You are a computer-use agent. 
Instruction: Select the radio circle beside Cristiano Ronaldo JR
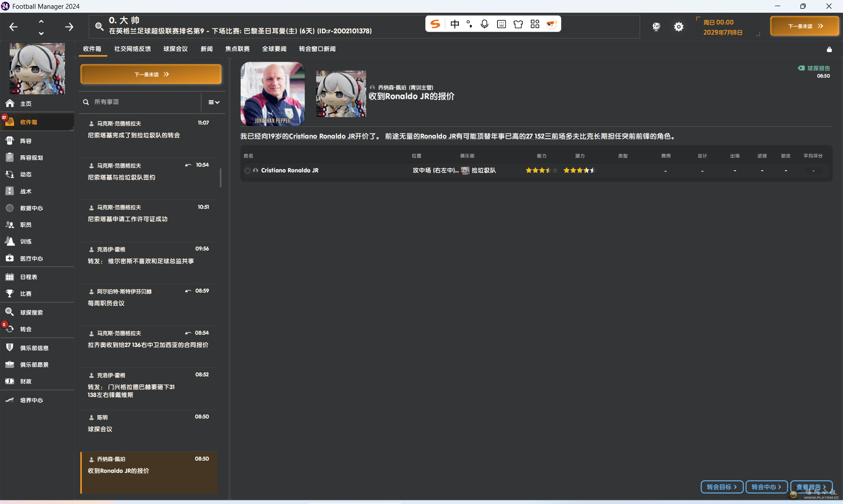coord(248,171)
